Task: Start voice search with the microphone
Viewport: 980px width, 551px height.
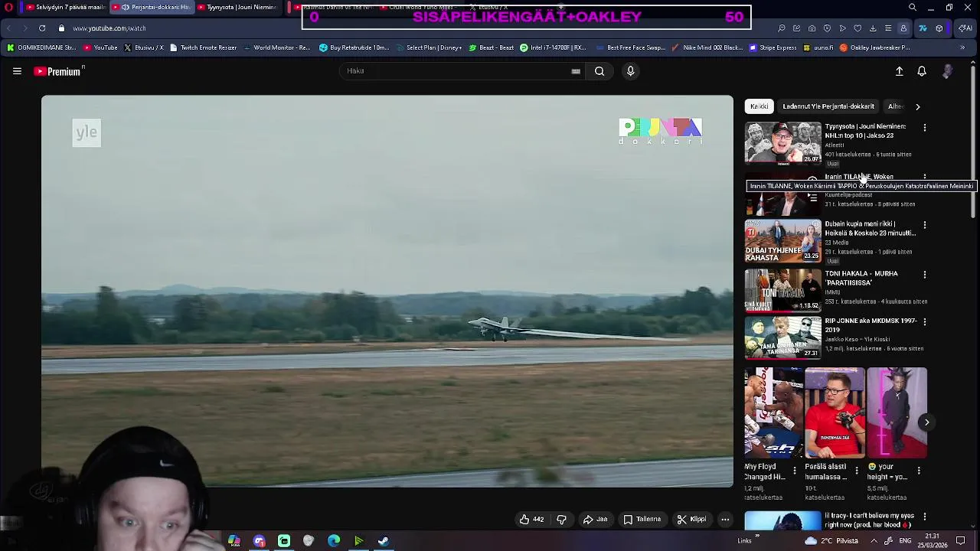Action: (631, 71)
